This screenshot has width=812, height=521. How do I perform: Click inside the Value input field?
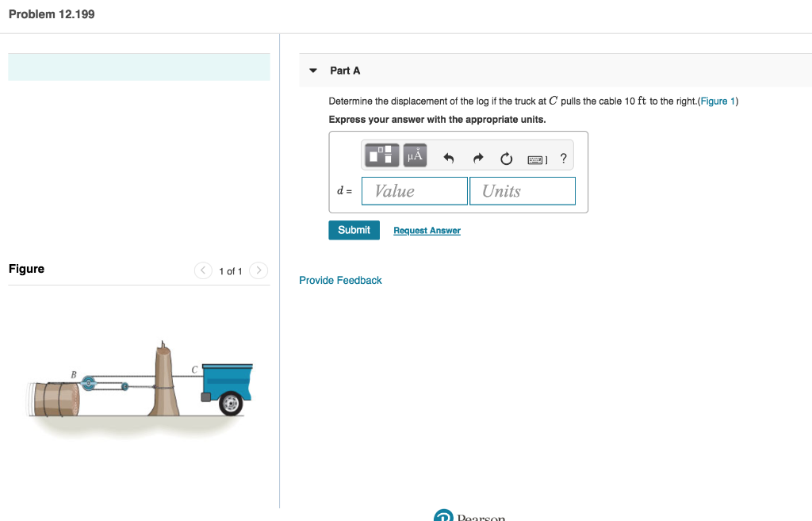point(414,190)
